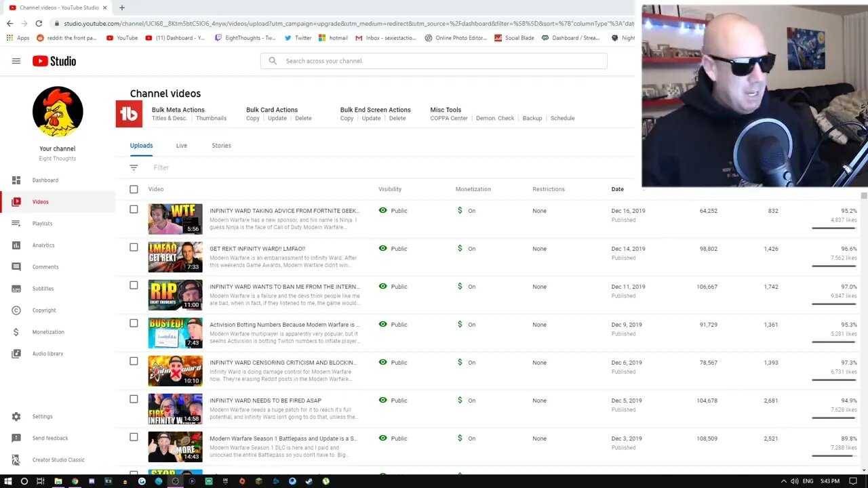
Task: Open visibility options for Dec 11 video
Action: click(x=393, y=287)
